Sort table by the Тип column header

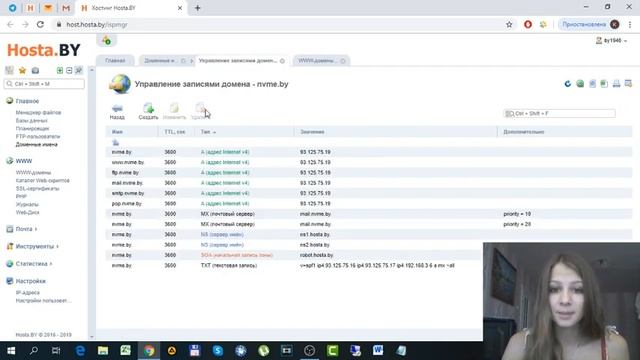click(208, 132)
